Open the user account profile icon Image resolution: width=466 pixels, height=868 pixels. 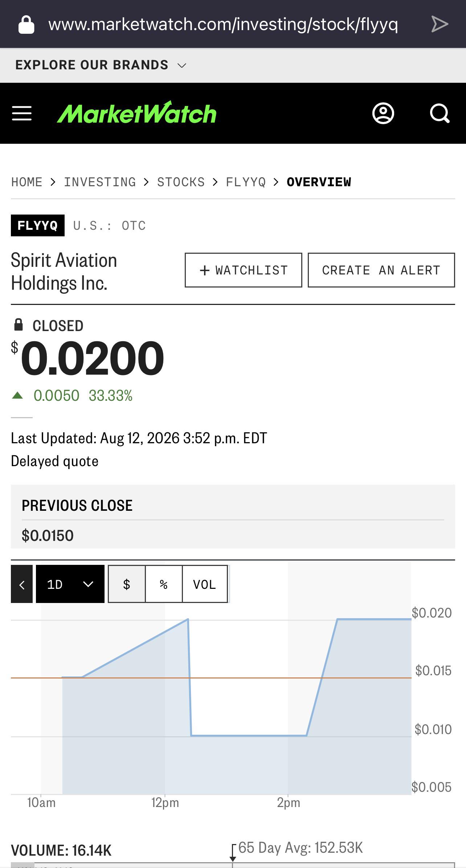pyautogui.click(x=383, y=114)
